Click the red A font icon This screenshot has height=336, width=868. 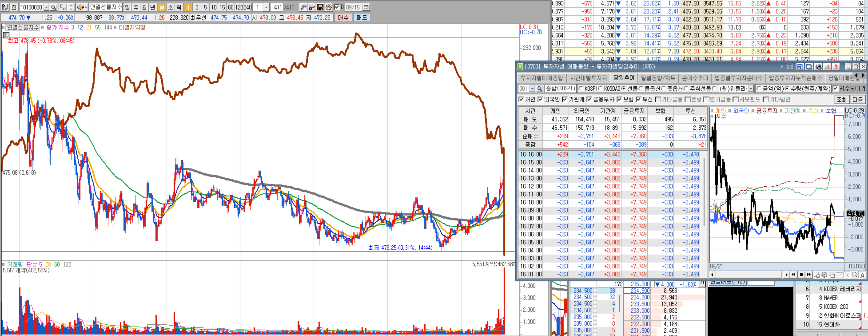click(x=827, y=67)
